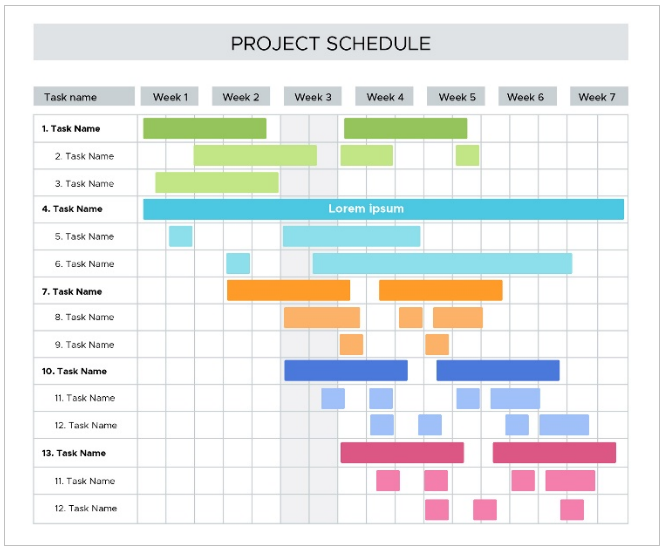
Task: Select the light green bar in row 3
Action: (x=217, y=183)
